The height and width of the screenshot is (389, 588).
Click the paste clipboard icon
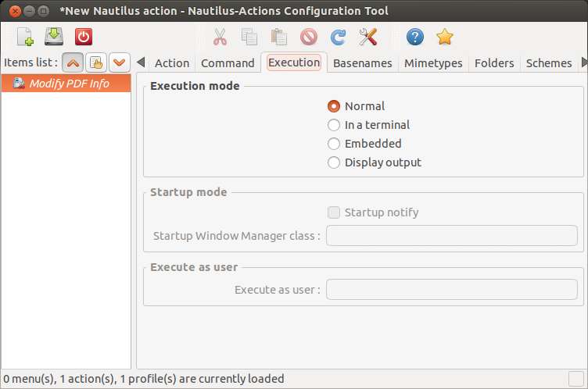click(x=278, y=37)
